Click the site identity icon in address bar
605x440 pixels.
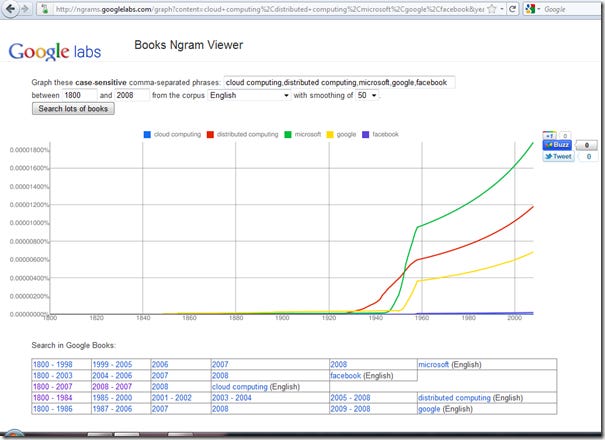coord(45,9)
